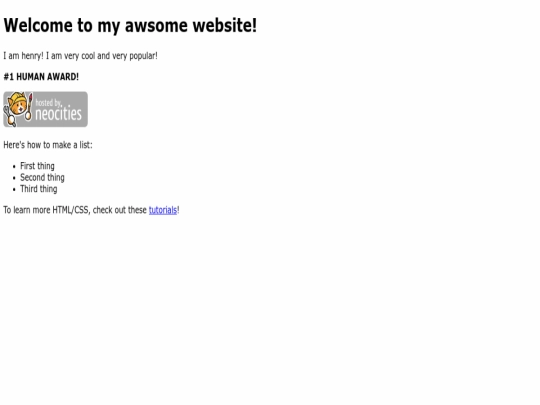Screen dimensions: 540x405
Task: Click the word HTML/CSS in the last sentence
Action: click(71, 210)
